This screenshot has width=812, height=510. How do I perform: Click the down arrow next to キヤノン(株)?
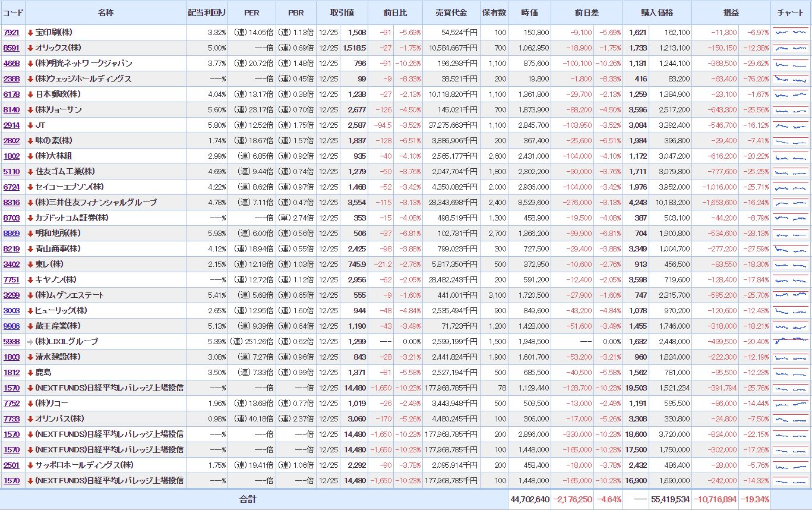point(30,280)
